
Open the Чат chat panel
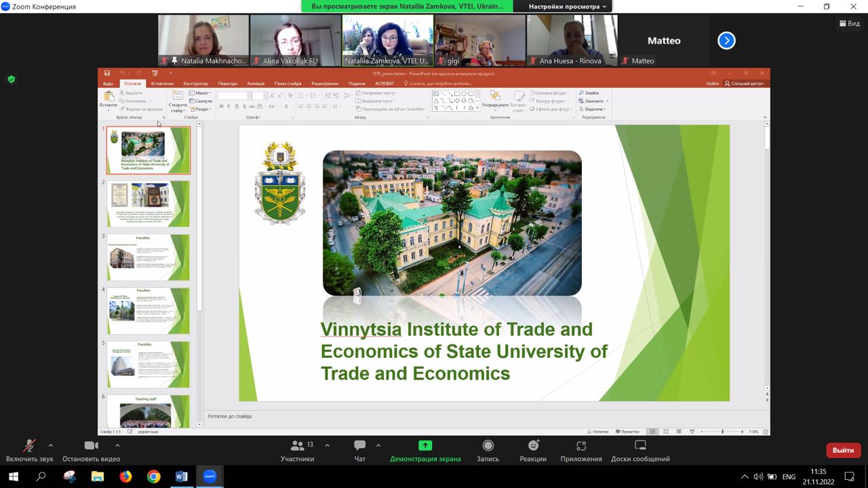click(x=359, y=446)
